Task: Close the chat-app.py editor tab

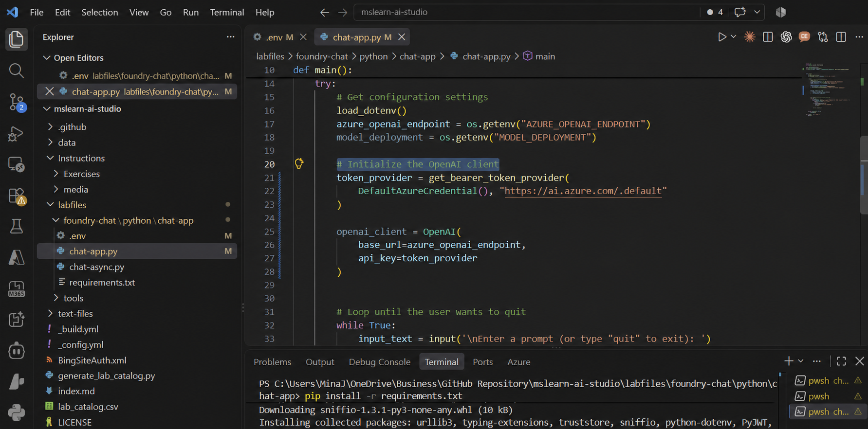Action: coord(402,37)
